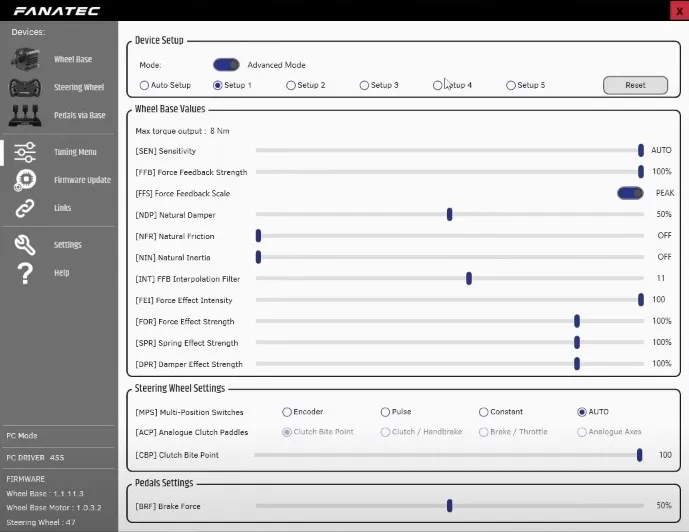Go to the Help menu label
Viewport: 689px width, 532px height.
coord(62,273)
